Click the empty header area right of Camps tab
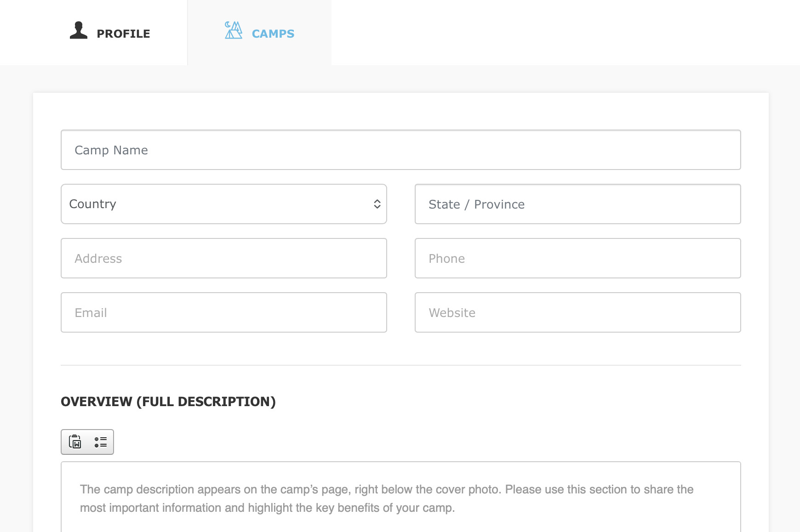The height and width of the screenshot is (532, 800). coord(566,32)
